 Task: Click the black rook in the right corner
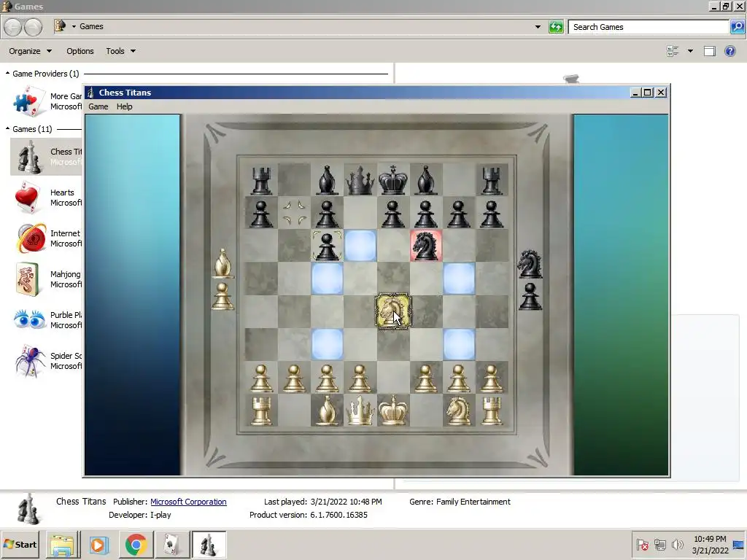click(492, 181)
